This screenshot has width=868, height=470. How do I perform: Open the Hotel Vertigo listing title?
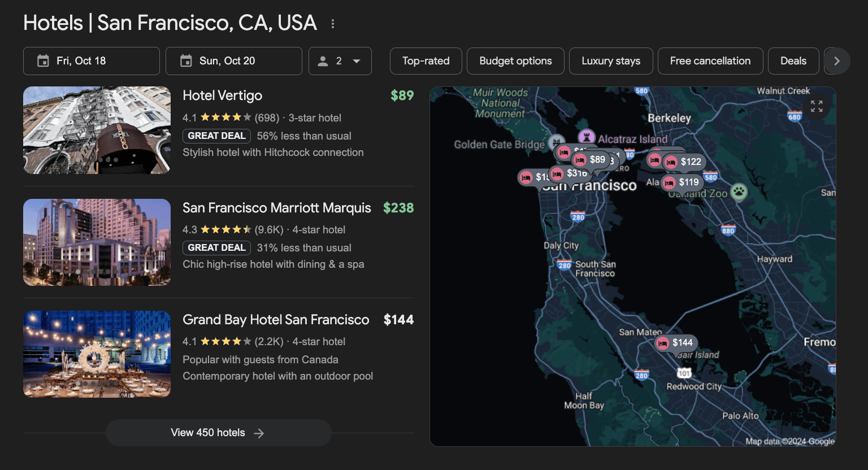[x=223, y=95]
